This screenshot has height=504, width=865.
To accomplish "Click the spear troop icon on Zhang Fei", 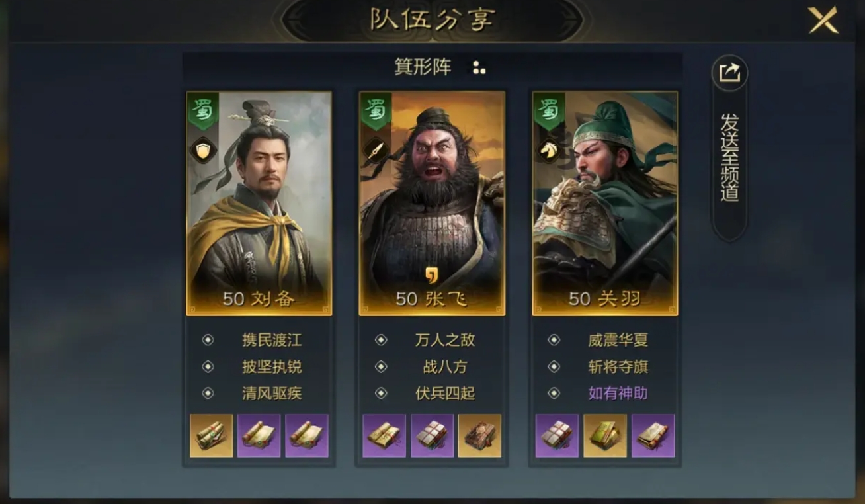I will tap(376, 150).
